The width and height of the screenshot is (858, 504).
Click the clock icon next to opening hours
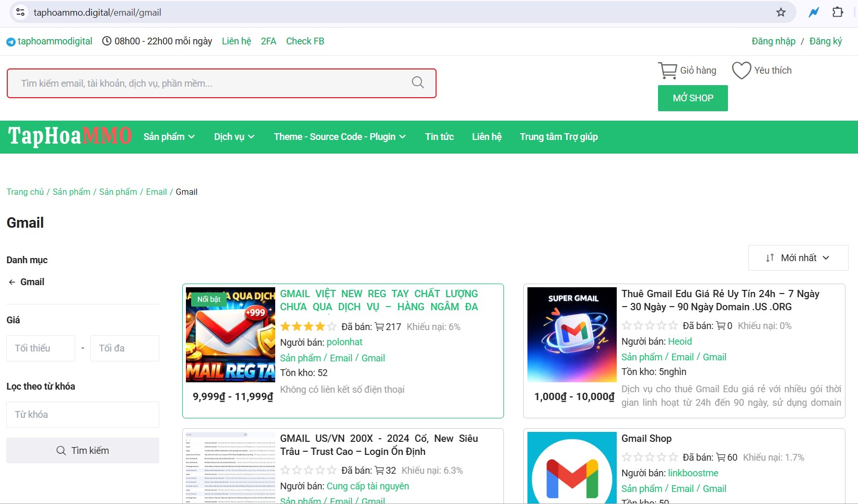click(106, 41)
